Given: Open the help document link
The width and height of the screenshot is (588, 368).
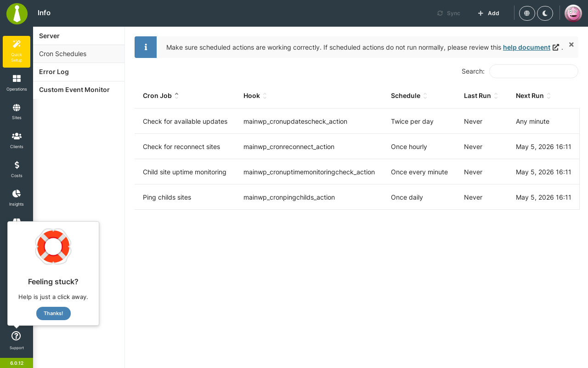Looking at the screenshot, I should pos(526,47).
